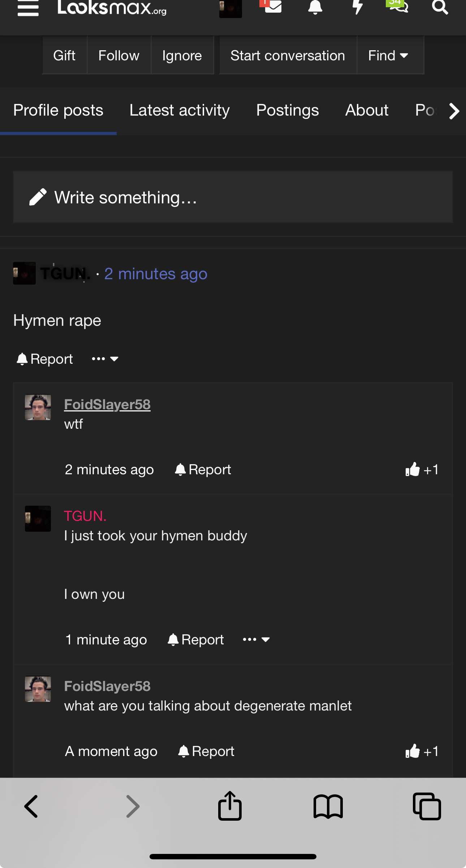The image size is (466, 868).
Task: Expand more options on TGUN.'s 1 minute ago comment
Action: click(256, 639)
